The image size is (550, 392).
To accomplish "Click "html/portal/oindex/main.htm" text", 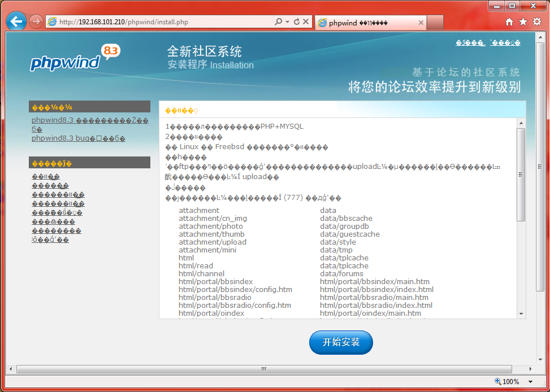I will 370,313.
